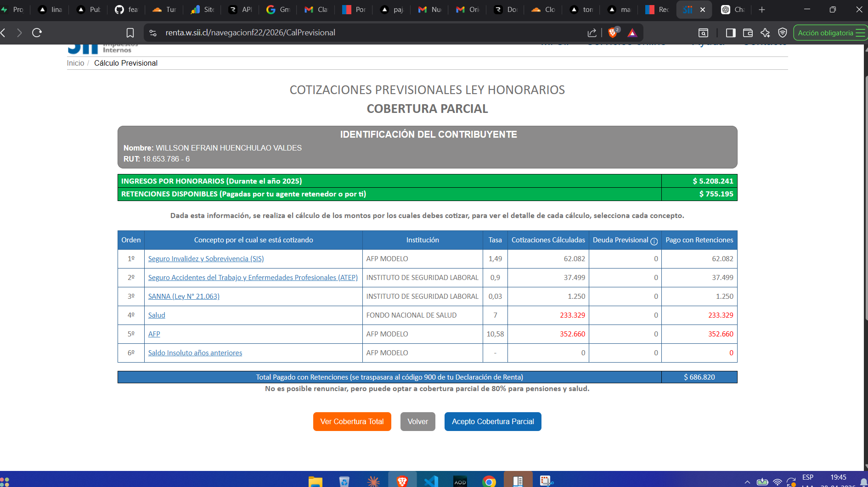Click the Brave Shields lion icon
This screenshot has height=487, width=868.
(612, 33)
